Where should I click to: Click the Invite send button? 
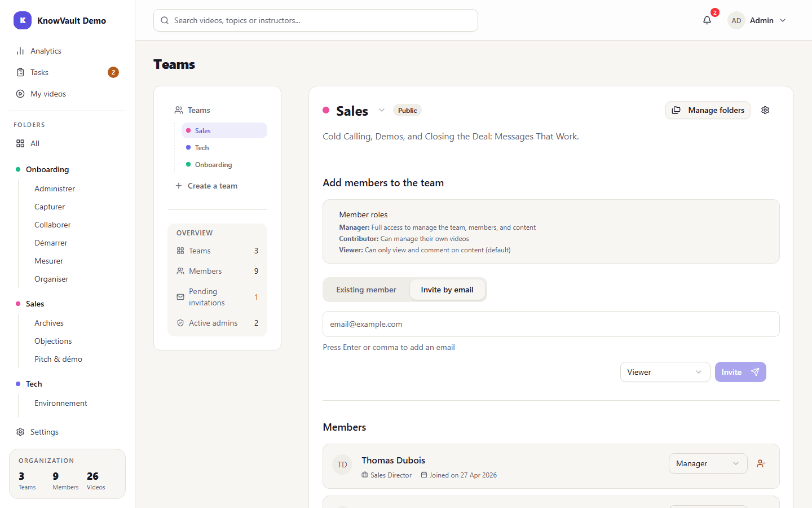click(740, 372)
